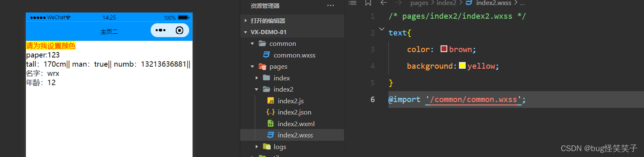Click the CSS icon in the breadcrumb

tap(469, 3)
